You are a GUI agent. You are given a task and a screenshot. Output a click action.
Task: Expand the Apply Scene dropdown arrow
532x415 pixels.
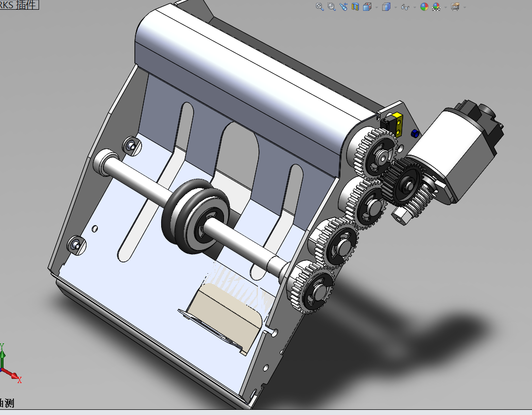click(445, 7)
